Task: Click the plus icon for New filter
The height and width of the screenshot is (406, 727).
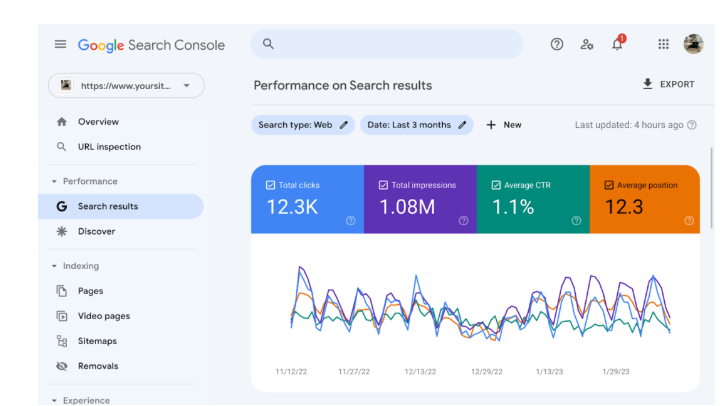Action: tap(491, 125)
